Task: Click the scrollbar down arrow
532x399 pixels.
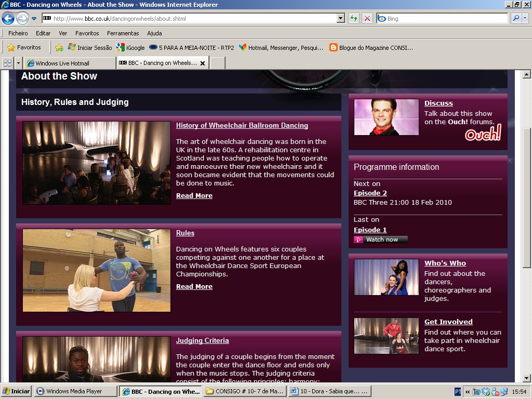Action: click(x=526, y=378)
